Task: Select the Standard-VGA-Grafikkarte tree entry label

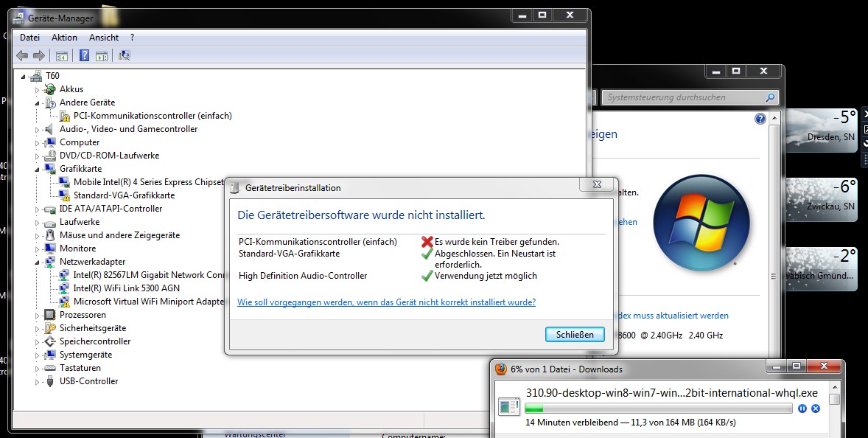Action: pos(124,195)
